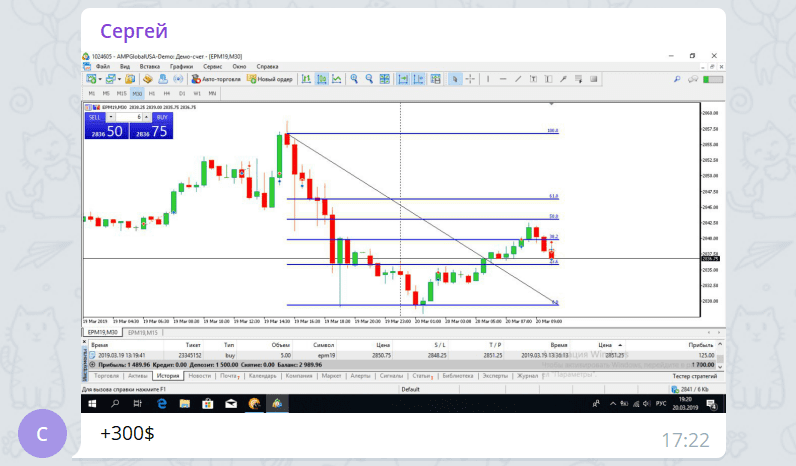
Task: Zoom in on the chart
Action: click(x=354, y=79)
